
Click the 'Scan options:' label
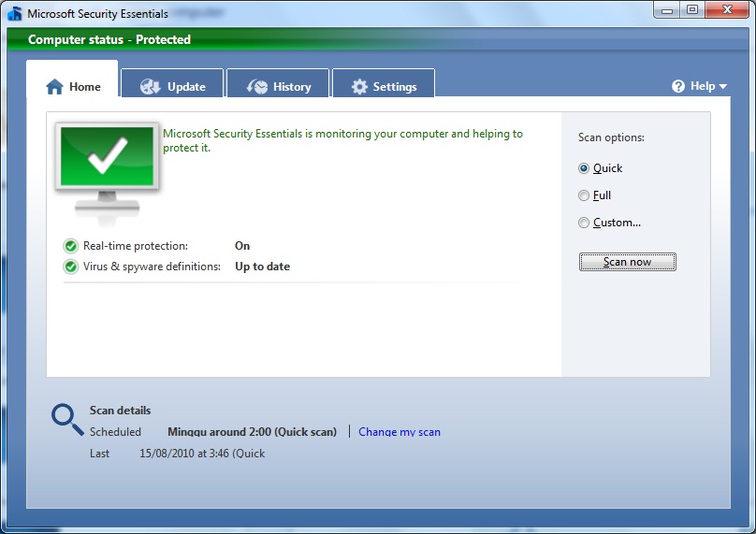(611, 137)
